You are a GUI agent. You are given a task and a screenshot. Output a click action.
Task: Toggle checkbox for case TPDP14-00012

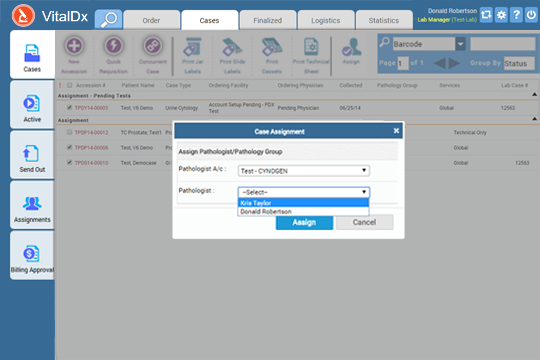point(69,132)
